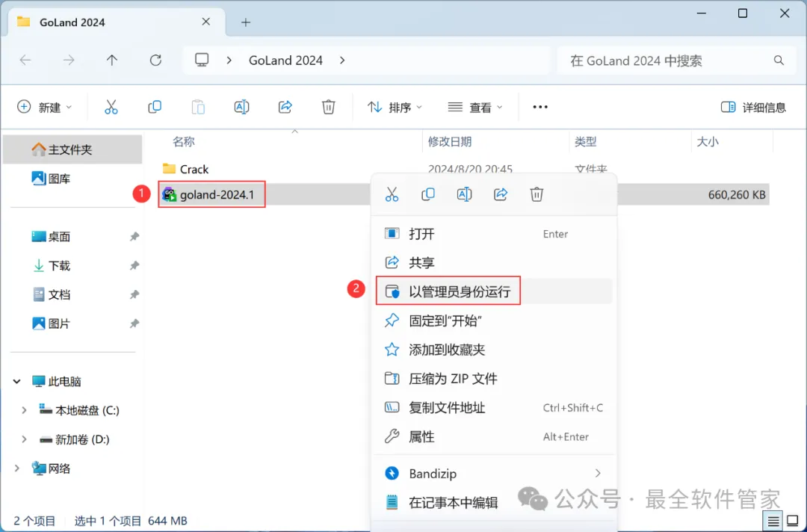Select 固定到"开始" menu entry
The image size is (807, 532).
494,321
